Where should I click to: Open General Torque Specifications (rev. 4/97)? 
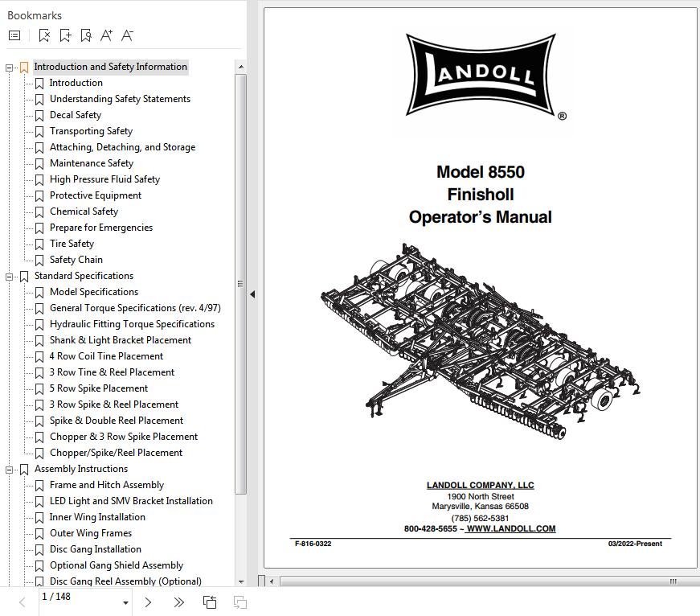[135, 308]
